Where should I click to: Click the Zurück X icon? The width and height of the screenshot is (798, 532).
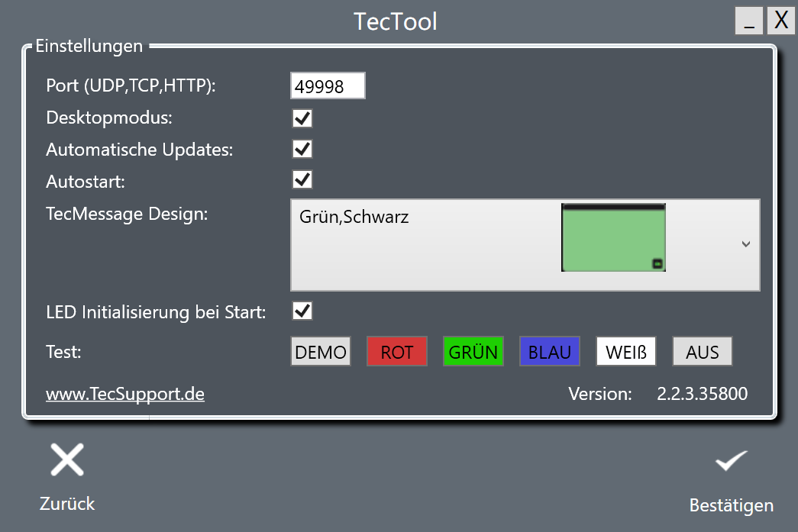click(67, 459)
